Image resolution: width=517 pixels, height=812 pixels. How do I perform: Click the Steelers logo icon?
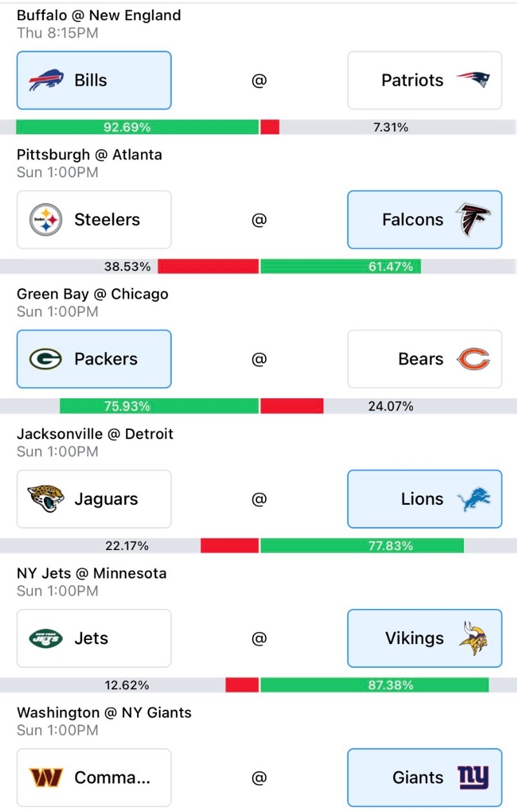click(x=46, y=220)
